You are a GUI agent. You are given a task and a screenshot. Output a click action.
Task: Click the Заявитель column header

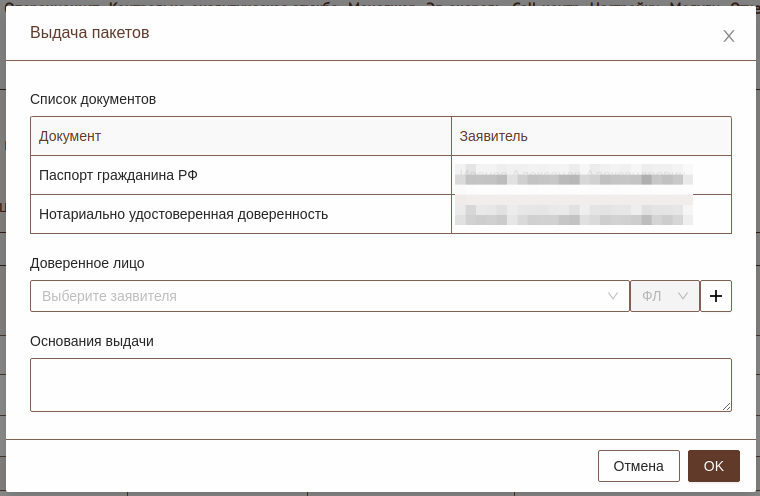[x=494, y=136]
